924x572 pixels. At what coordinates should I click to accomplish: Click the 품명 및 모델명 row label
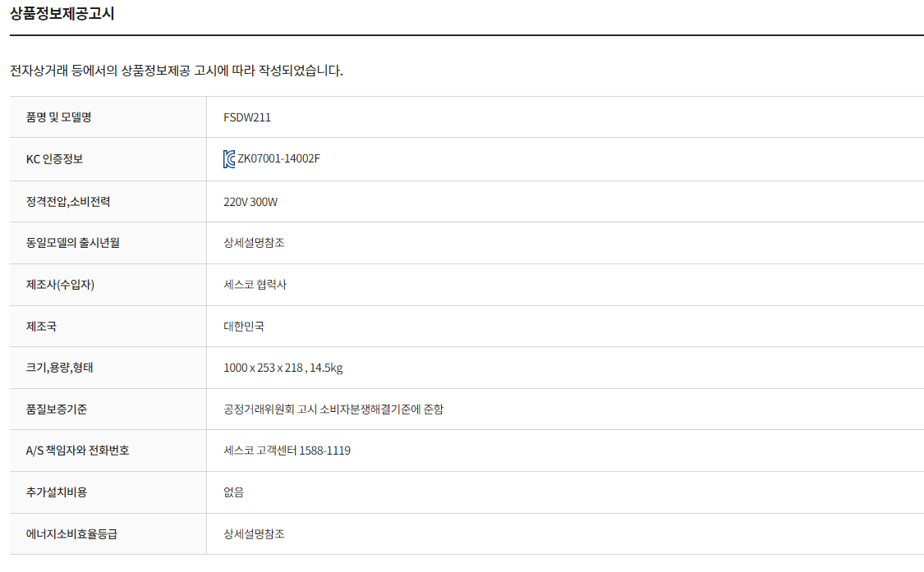tap(59, 117)
